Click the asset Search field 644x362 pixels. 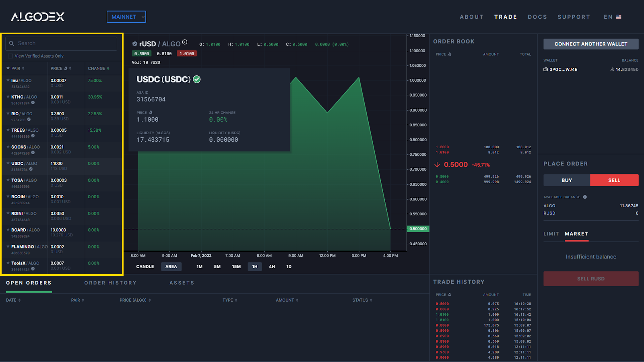tap(64, 43)
